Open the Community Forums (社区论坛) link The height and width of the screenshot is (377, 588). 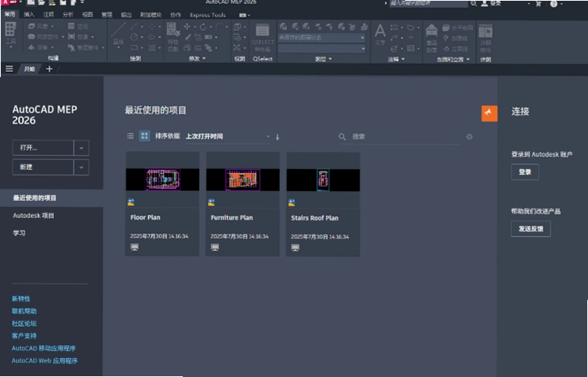[24, 323]
